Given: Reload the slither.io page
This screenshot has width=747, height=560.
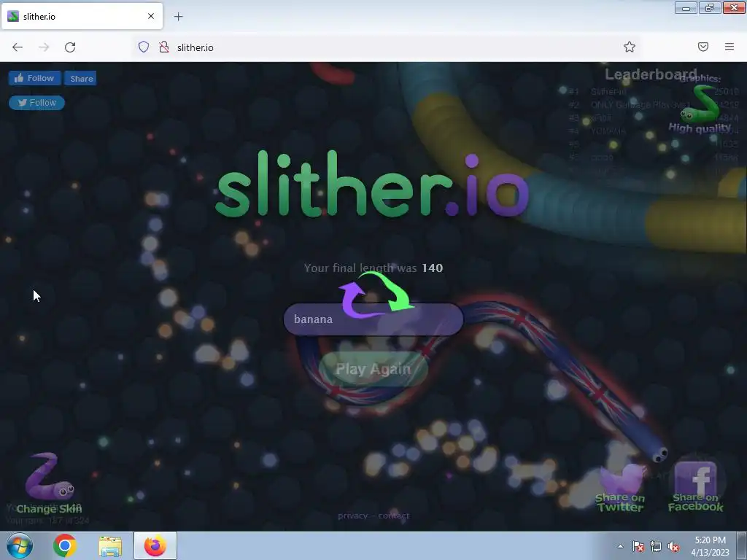Looking at the screenshot, I should coord(70,47).
